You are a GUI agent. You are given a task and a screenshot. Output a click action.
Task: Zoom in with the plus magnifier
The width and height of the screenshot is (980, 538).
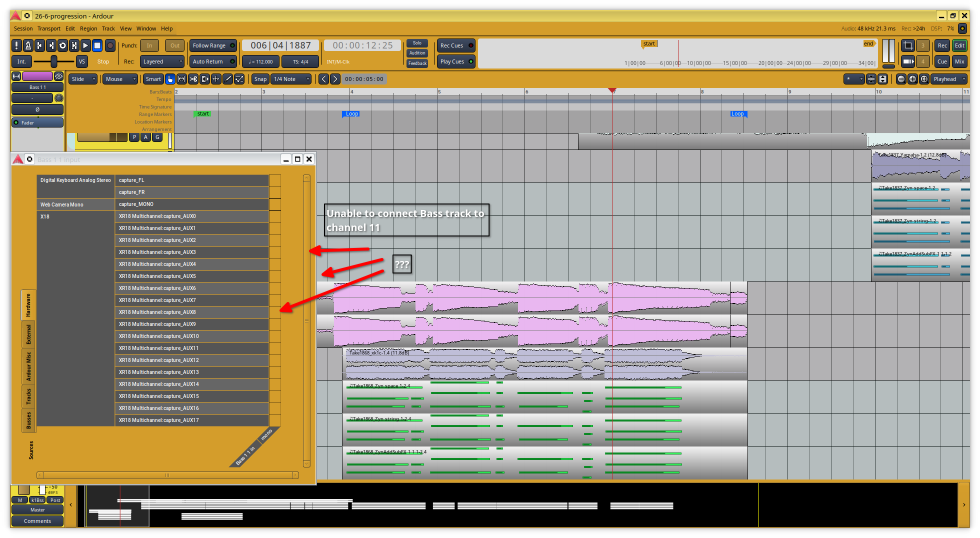912,79
